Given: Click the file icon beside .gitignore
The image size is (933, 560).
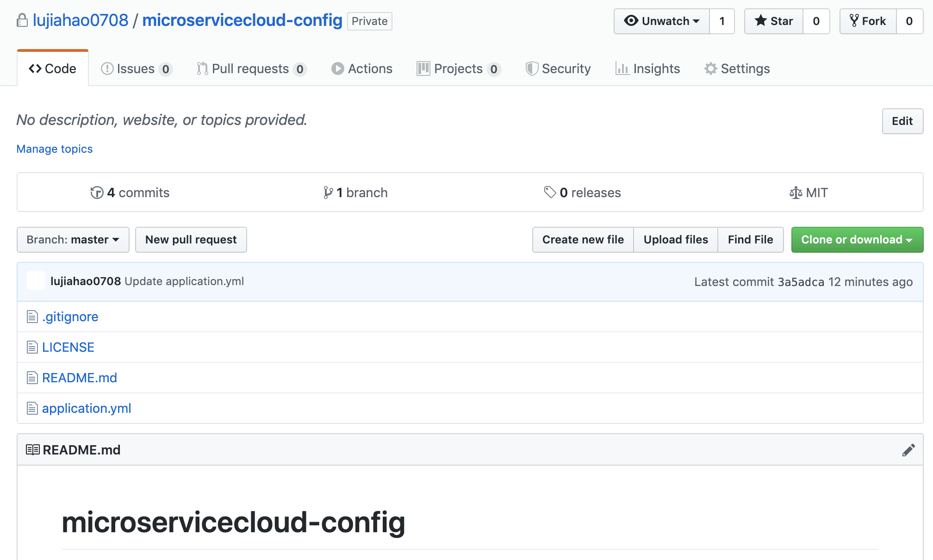Looking at the screenshot, I should [32, 317].
